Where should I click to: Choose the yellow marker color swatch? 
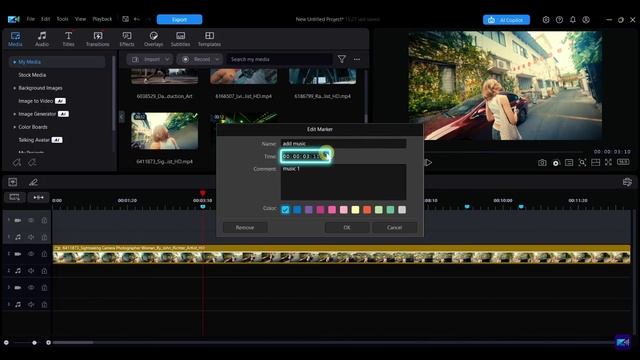[356, 210]
